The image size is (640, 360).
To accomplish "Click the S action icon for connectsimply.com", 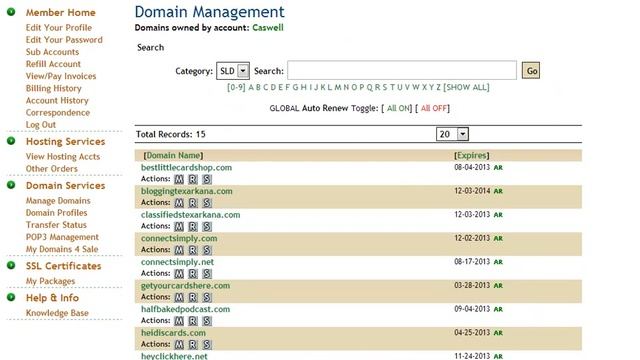I will [207, 250].
